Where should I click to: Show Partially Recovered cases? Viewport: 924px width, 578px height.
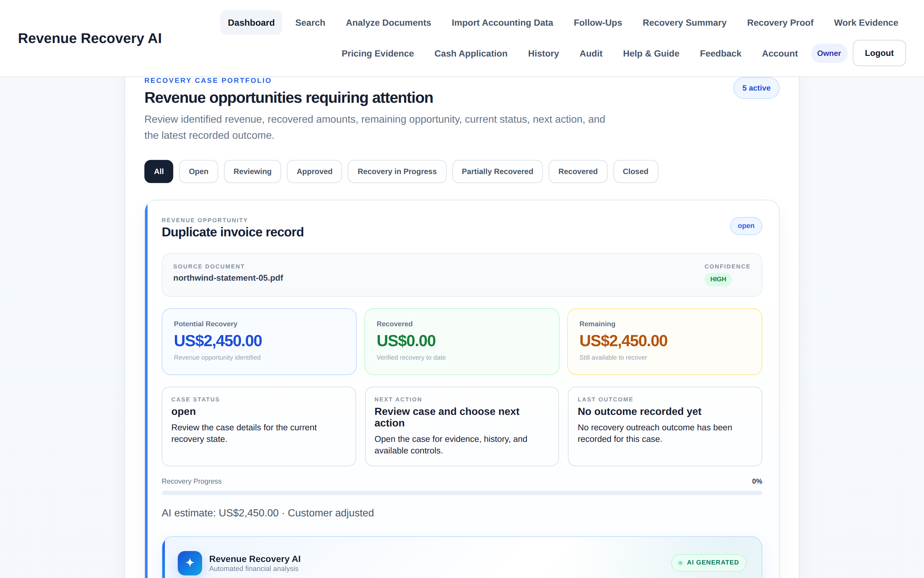(x=497, y=171)
